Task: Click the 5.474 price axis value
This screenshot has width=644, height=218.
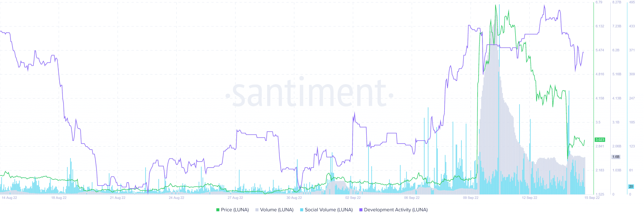Action: point(600,50)
